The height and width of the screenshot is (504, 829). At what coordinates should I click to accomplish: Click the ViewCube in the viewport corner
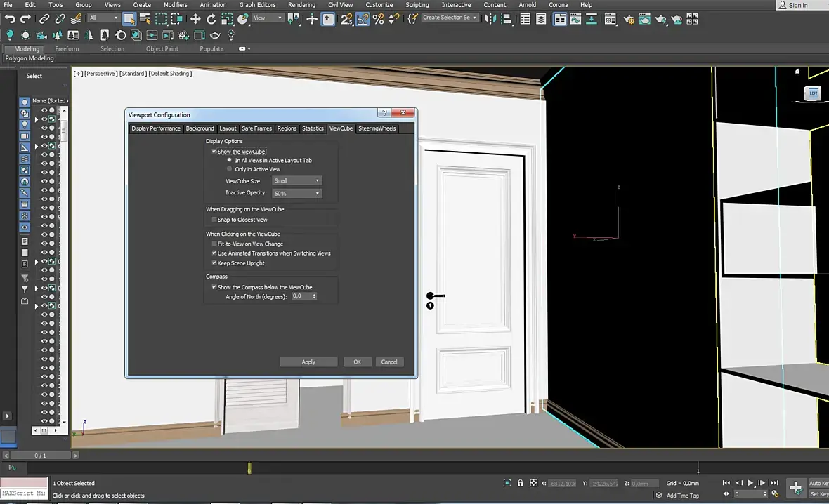813,93
